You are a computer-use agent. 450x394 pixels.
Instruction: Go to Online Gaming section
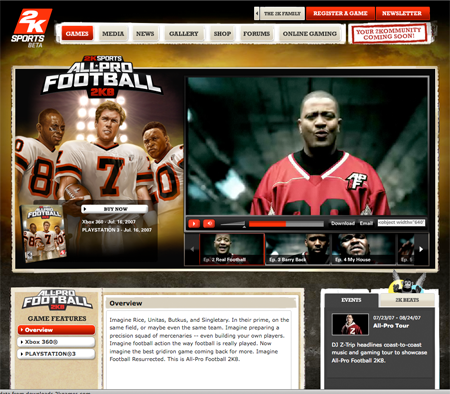pyautogui.click(x=310, y=33)
